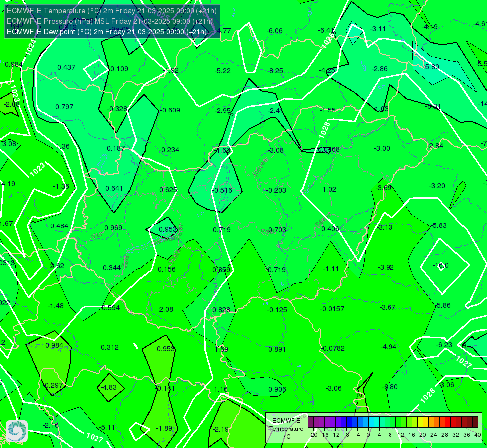
Task: Click the grid value -2.16
Action: click(50, 425)
